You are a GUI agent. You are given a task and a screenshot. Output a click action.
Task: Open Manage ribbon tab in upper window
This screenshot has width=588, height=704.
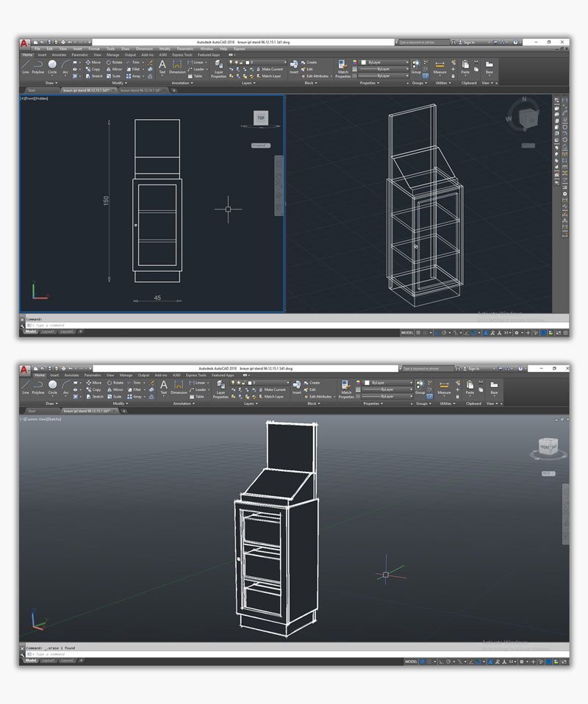(112, 55)
